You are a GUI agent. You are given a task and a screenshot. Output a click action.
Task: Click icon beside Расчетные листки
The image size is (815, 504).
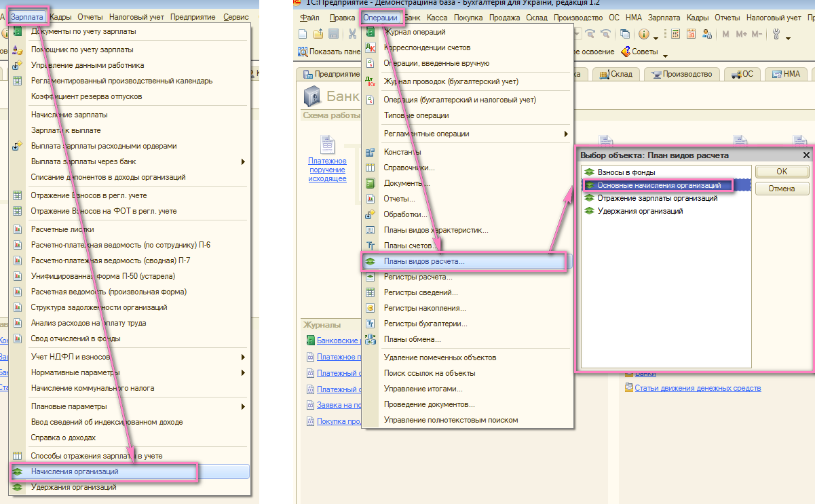click(x=18, y=229)
